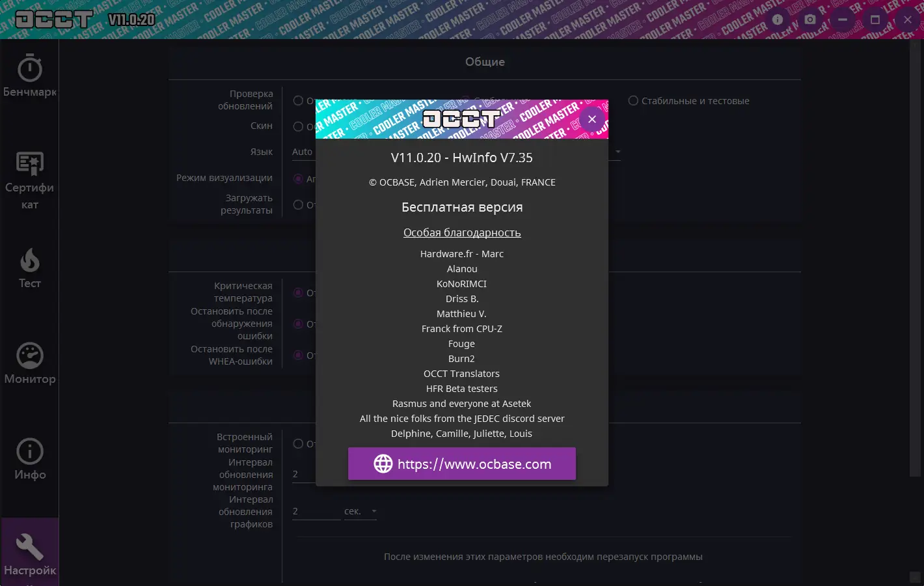Open the Monitor gauge icon
Image resolution: width=924 pixels, height=586 pixels.
(x=30, y=356)
